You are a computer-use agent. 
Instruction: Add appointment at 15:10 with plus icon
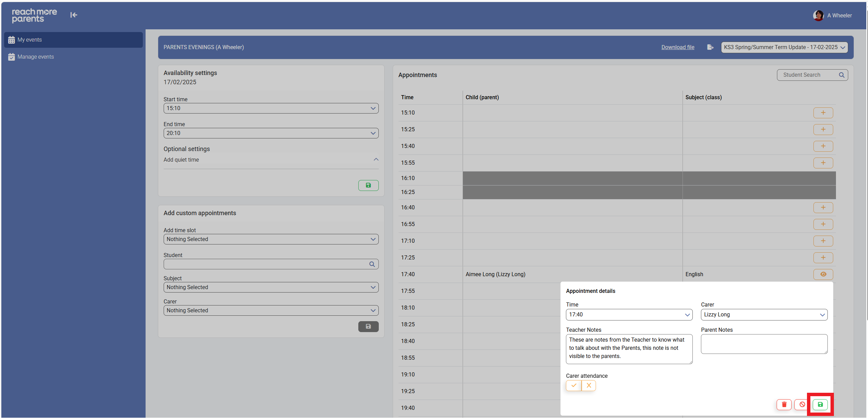click(823, 113)
